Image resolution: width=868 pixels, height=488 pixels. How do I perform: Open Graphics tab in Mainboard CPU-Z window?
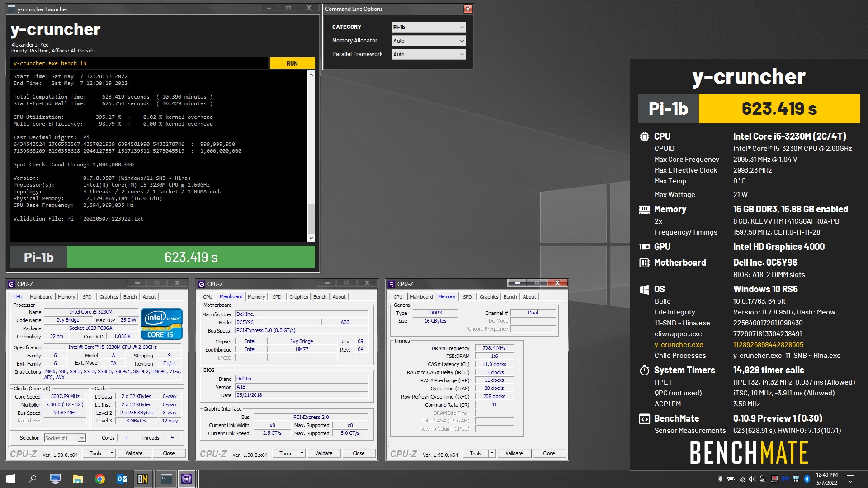[x=299, y=297]
